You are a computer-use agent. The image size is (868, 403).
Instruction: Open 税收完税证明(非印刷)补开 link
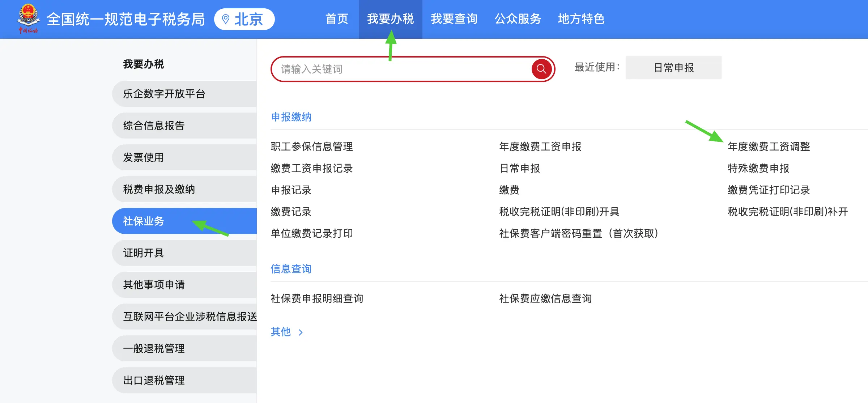788,212
